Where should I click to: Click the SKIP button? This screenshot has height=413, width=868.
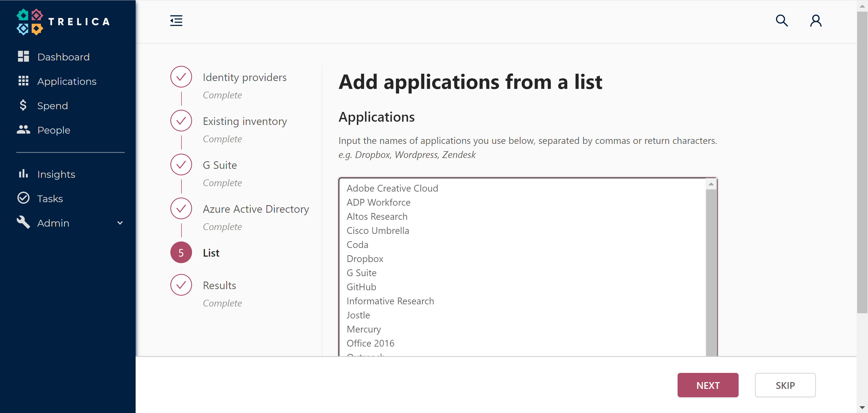[x=785, y=385]
